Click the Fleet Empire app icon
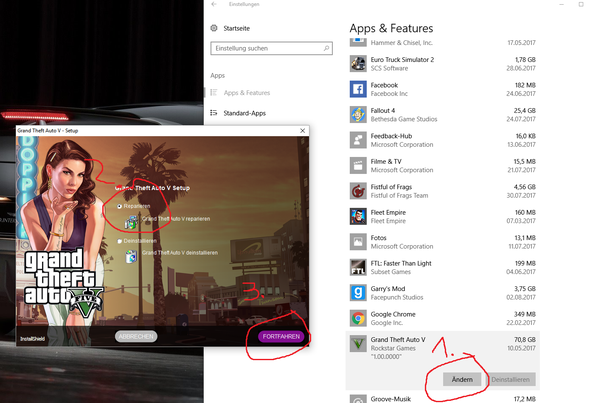 358,216
